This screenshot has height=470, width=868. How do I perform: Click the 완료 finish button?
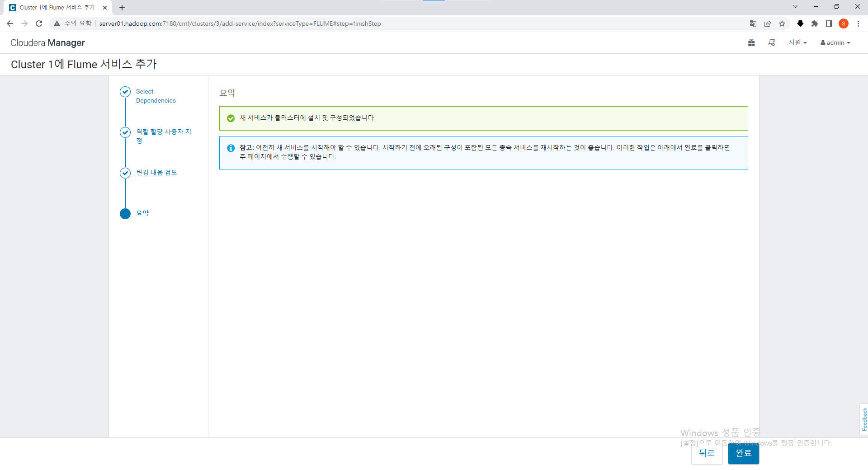[744, 453]
